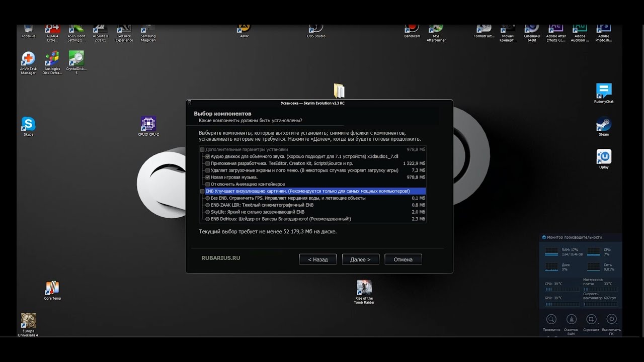Viewport: 644px width, 362px height.
Task: Click the back arrow beside Монитор производительности
Action: pos(544,237)
